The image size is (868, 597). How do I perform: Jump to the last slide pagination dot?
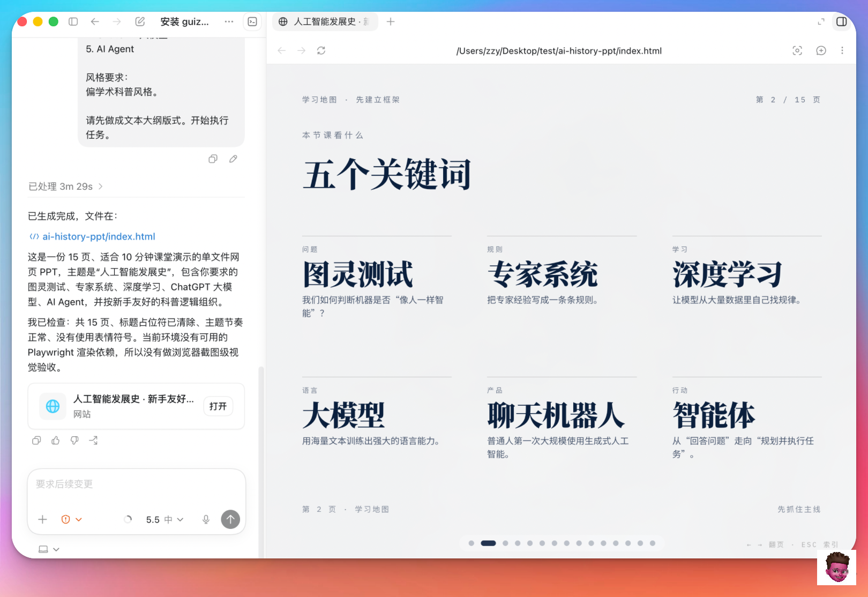[653, 543]
